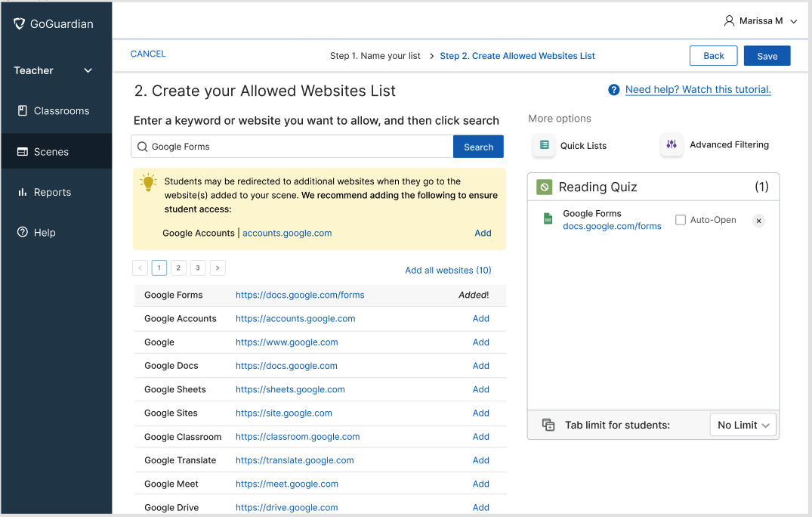
Task: Add recommended accounts.google.com in yellow tip
Action: click(x=483, y=233)
